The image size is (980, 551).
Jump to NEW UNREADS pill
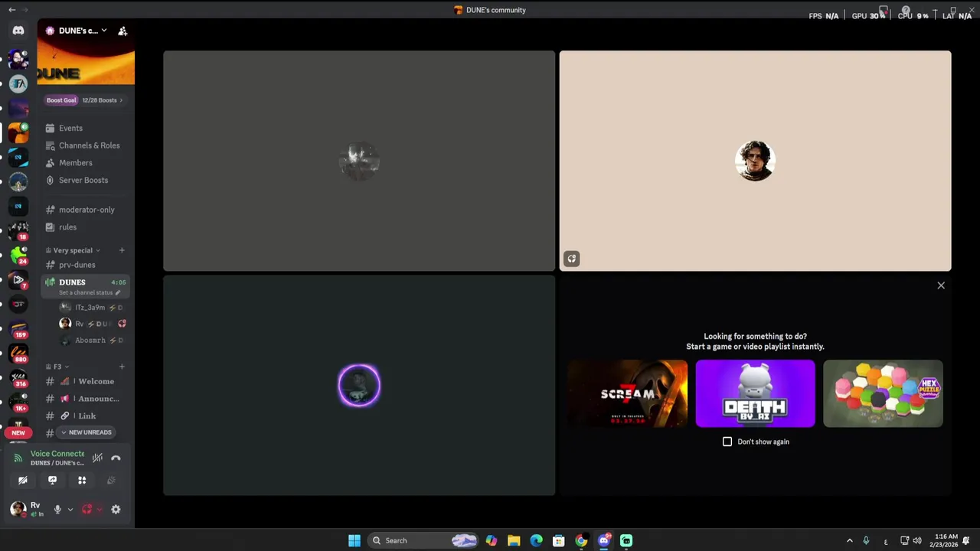point(86,432)
